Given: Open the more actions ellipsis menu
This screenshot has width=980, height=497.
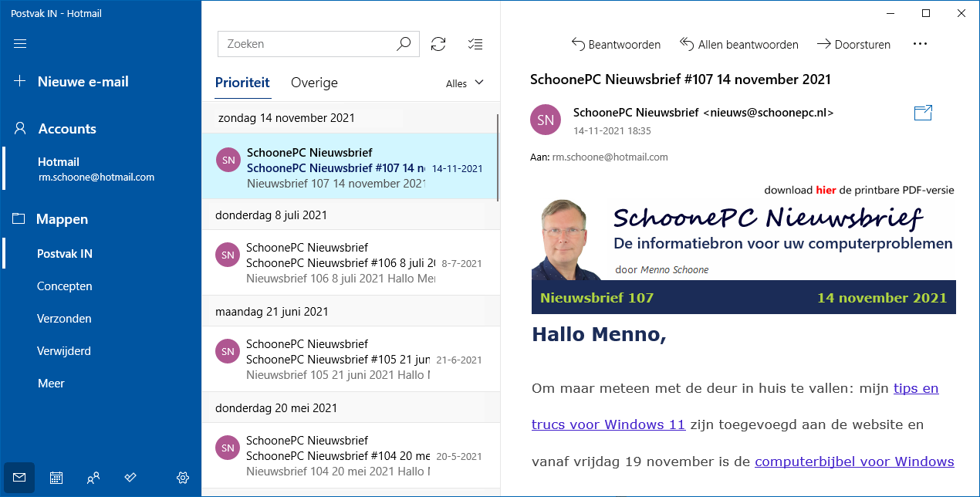Looking at the screenshot, I should click(919, 45).
